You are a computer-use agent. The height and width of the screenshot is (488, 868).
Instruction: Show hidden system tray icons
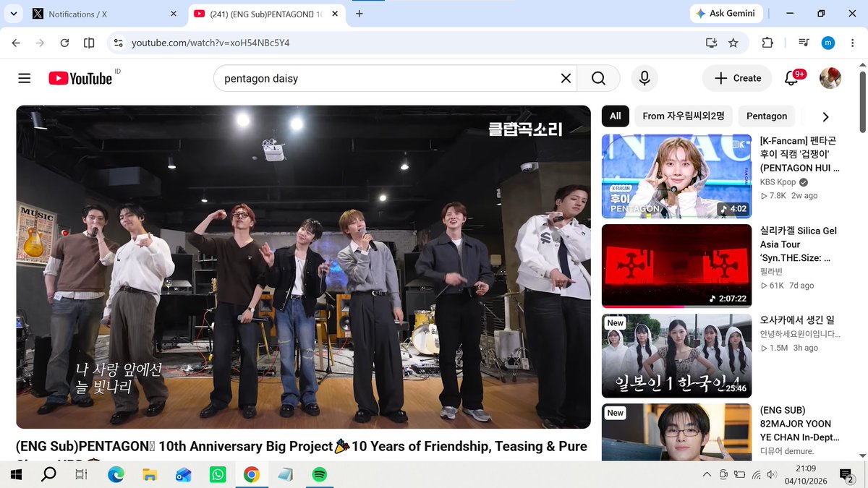[x=707, y=474]
